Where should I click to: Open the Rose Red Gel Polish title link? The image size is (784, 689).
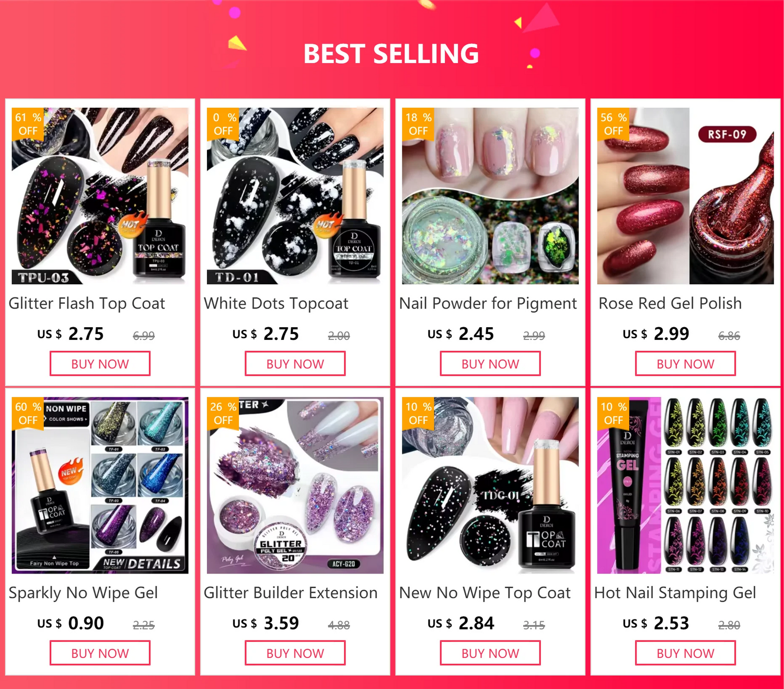coord(670,303)
